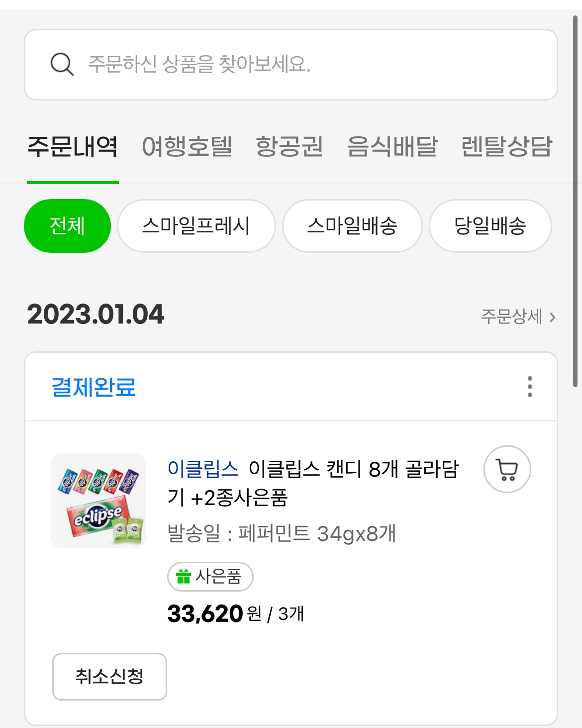The width and height of the screenshot is (582, 728).
Task: Focus the order search input field
Action: [308, 65]
